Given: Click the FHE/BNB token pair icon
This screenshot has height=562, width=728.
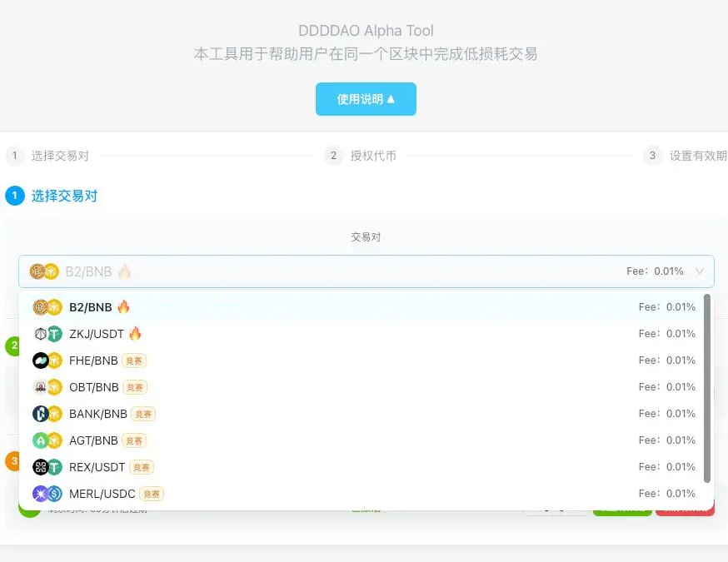Looking at the screenshot, I should (47, 361).
